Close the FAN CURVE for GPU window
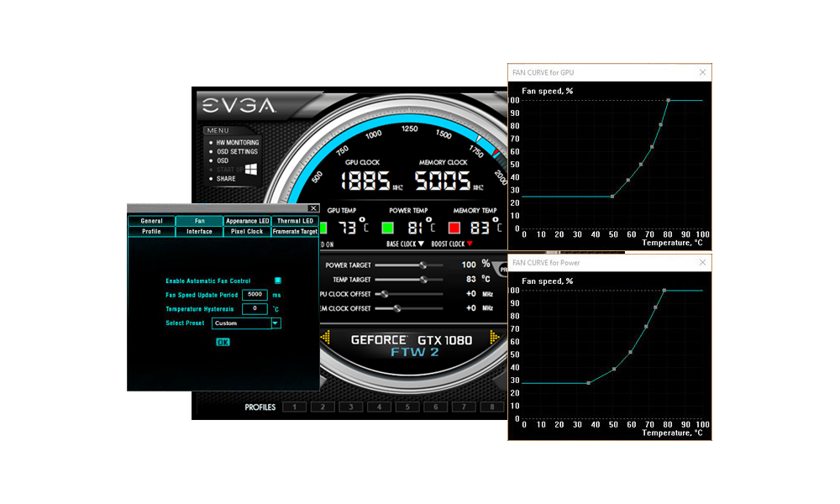Screen dimensions: 840x504 (702, 72)
